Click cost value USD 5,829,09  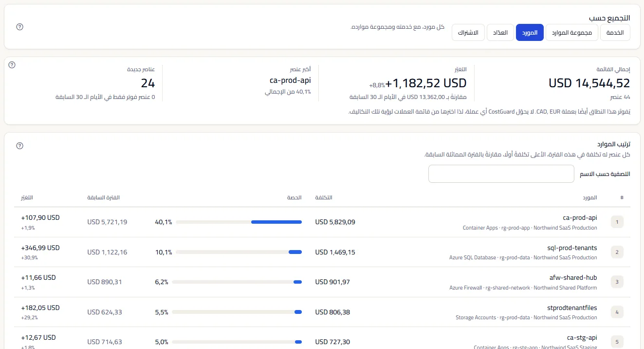pos(335,222)
